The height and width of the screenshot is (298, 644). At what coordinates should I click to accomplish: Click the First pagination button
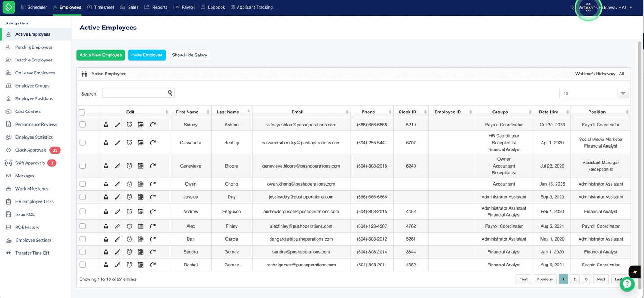[x=523, y=279]
